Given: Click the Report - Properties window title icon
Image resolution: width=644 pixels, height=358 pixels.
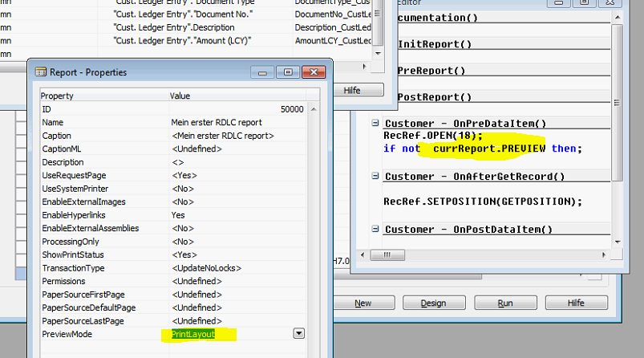Looking at the screenshot, I should (x=41, y=72).
